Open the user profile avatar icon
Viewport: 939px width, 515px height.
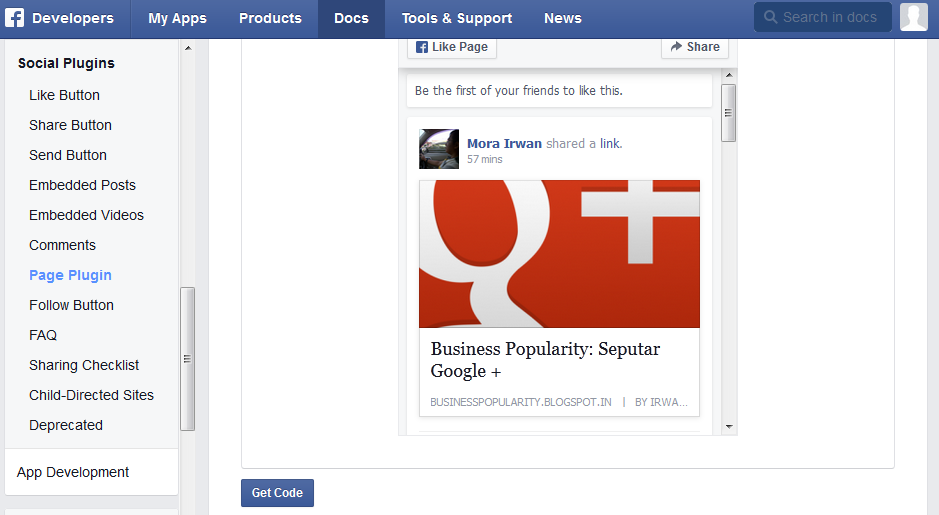[913, 17]
